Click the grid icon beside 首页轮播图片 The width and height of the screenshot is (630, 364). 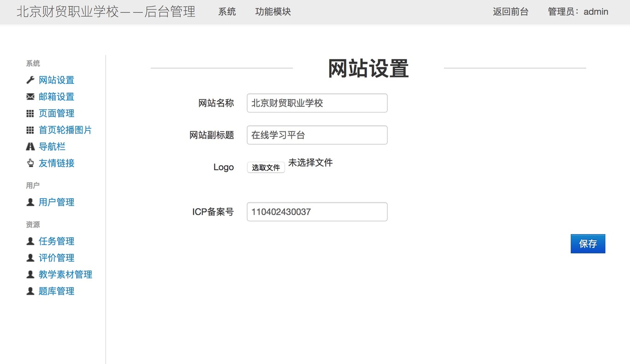click(x=30, y=130)
